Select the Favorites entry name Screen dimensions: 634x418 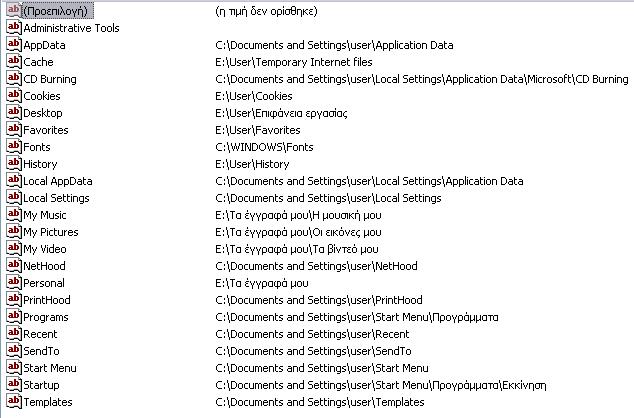[x=46, y=130]
